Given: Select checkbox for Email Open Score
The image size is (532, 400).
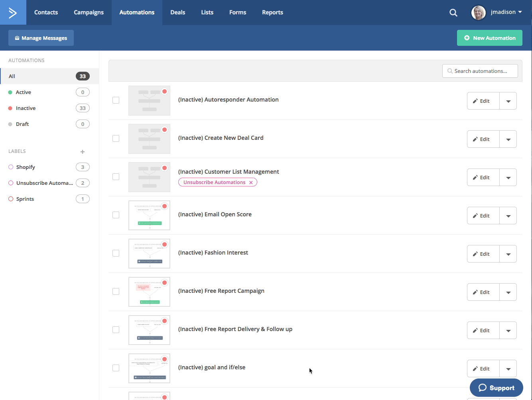Looking at the screenshot, I should (x=116, y=215).
